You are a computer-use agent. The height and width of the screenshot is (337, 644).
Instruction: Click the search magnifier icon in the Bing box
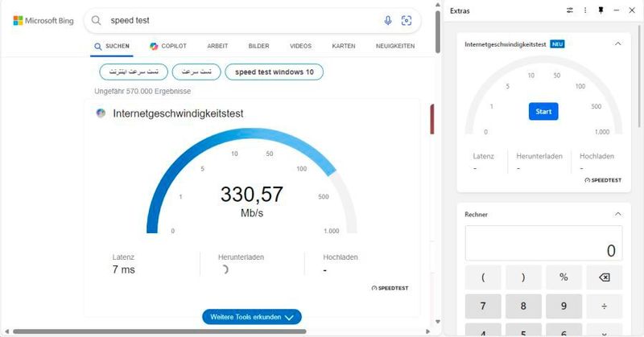[96, 21]
